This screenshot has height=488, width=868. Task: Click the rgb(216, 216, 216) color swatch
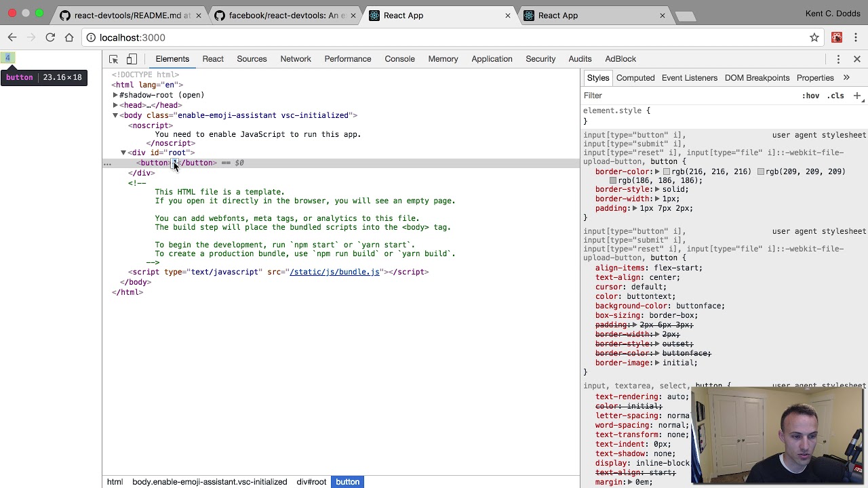(x=667, y=171)
